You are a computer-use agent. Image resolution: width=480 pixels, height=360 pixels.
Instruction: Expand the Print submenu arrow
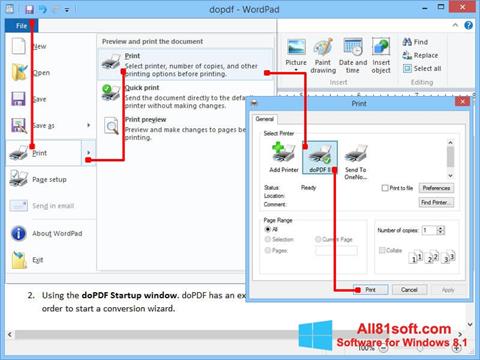(x=89, y=153)
